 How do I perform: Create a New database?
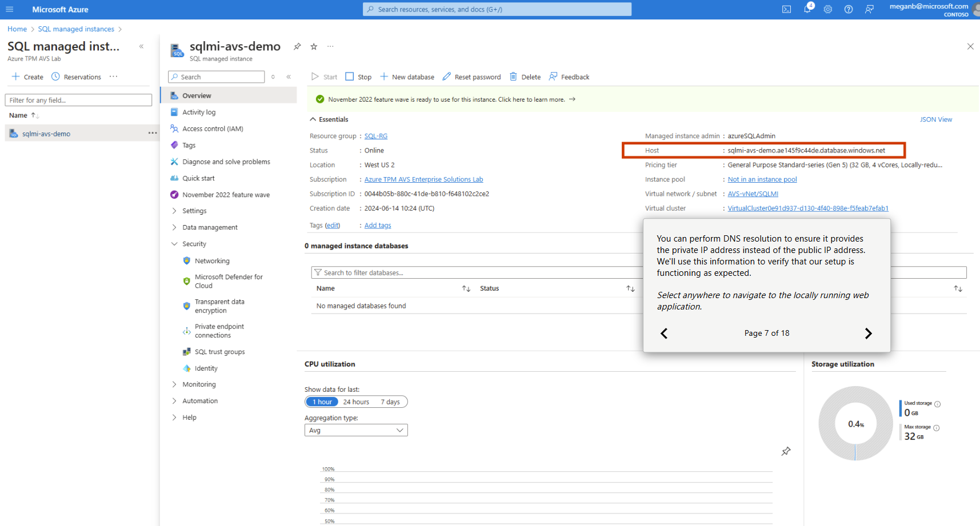tap(407, 77)
